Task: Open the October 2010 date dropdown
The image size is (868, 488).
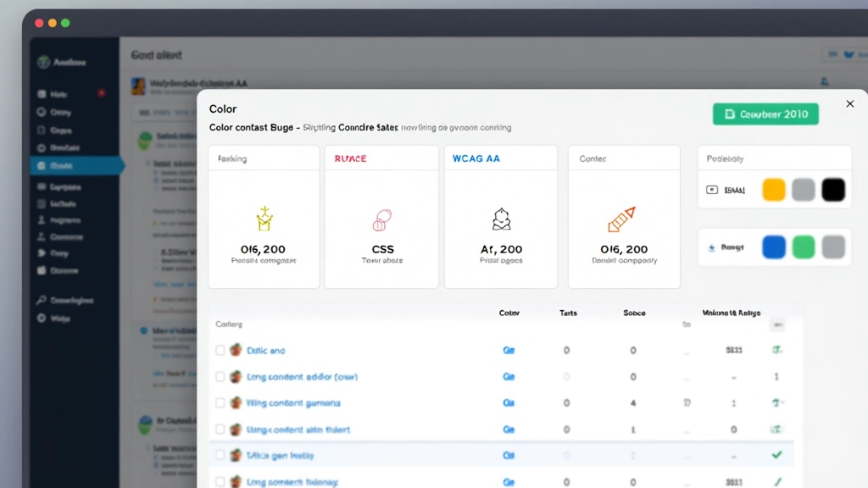Action: [x=765, y=113]
